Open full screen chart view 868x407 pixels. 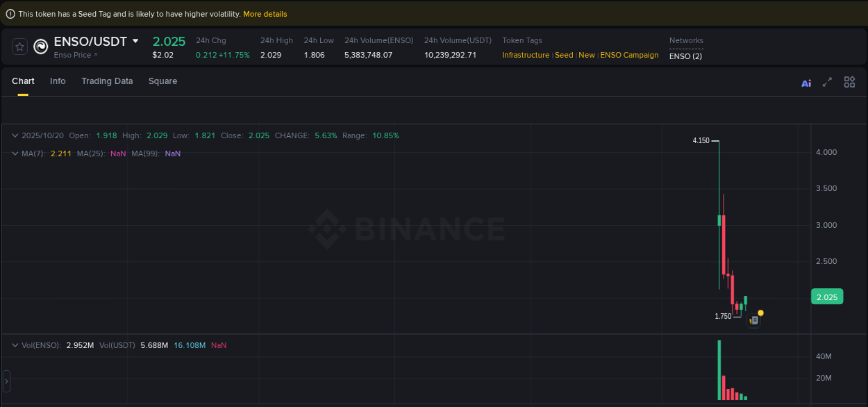click(827, 82)
